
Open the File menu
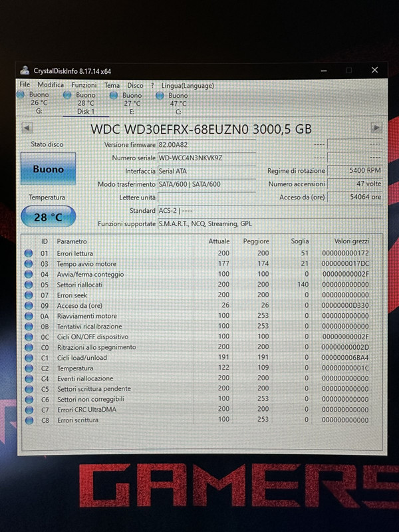tap(25, 84)
